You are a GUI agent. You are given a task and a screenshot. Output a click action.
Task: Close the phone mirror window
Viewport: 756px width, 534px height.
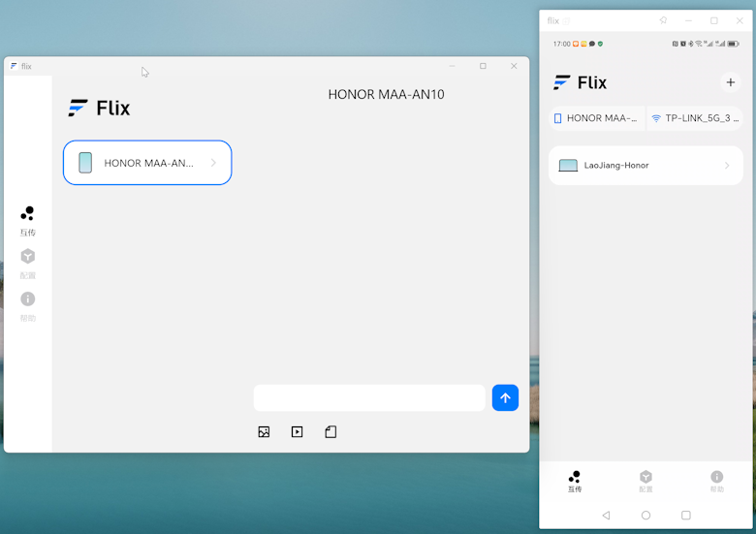(740, 20)
